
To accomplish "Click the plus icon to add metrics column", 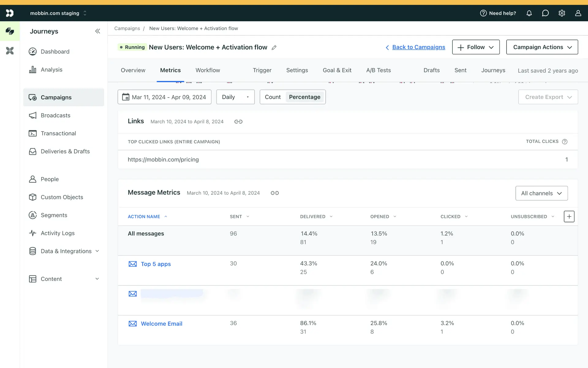I will 569,217.
